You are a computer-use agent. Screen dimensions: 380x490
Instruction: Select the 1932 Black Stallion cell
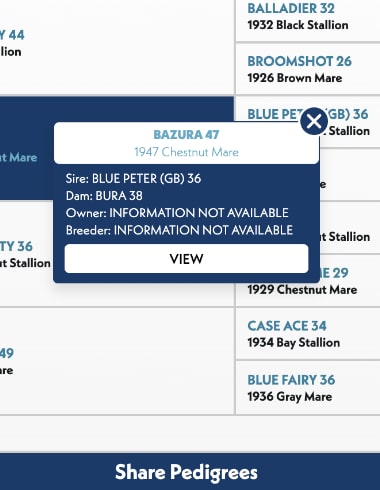pyautogui.click(x=308, y=21)
